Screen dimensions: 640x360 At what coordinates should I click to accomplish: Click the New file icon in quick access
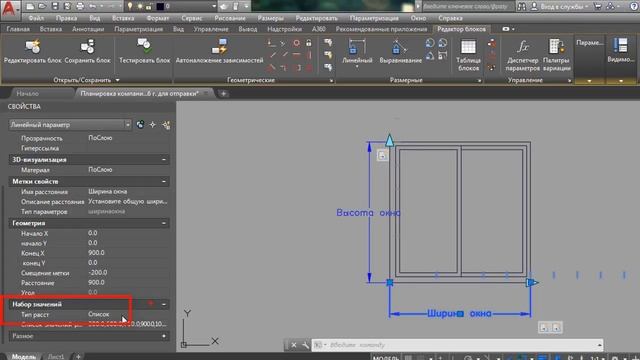pyautogui.click(x=30, y=6)
